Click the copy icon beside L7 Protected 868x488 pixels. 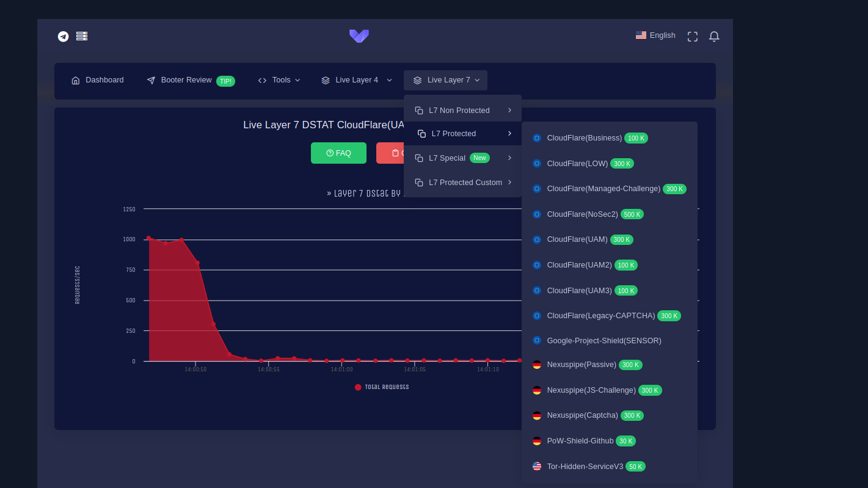click(x=421, y=134)
